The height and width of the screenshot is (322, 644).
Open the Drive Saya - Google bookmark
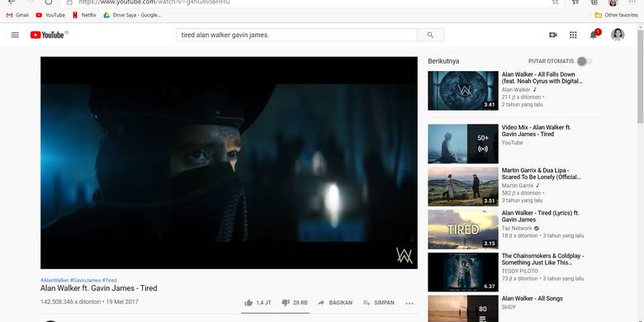click(x=132, y=15)
